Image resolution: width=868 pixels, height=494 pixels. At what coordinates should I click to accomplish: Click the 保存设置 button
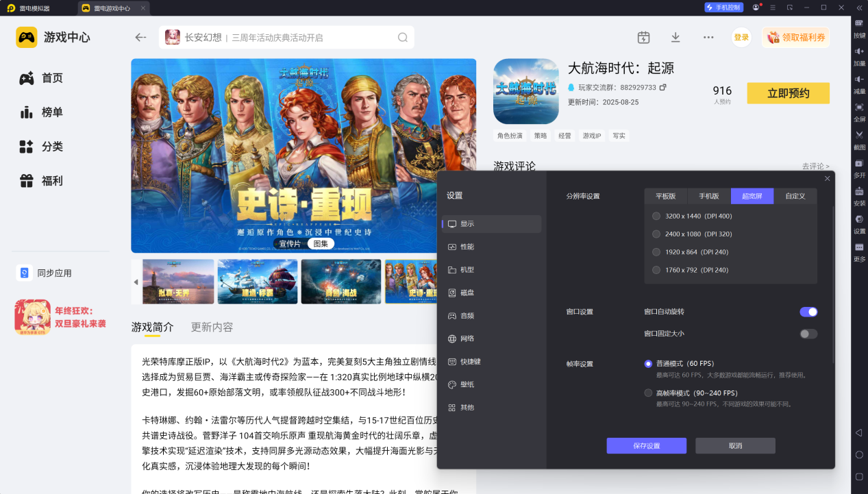click(646, 445)
